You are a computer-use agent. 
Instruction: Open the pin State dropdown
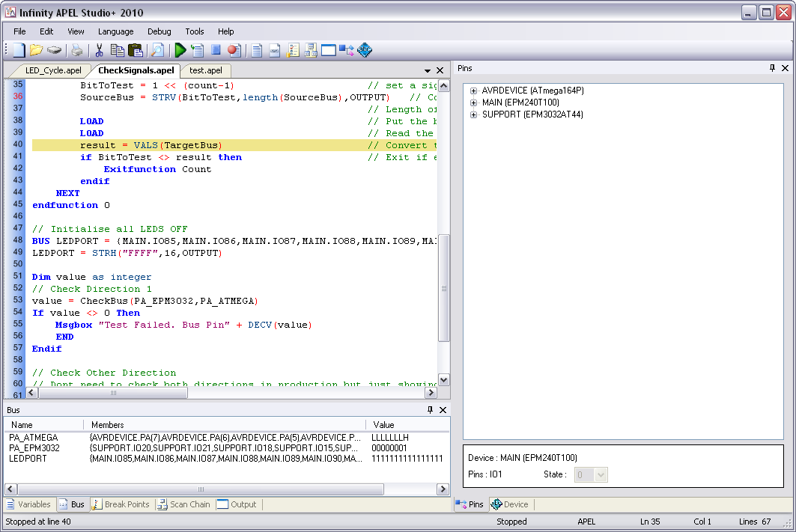pyautogui.click(x=600, y=475)
